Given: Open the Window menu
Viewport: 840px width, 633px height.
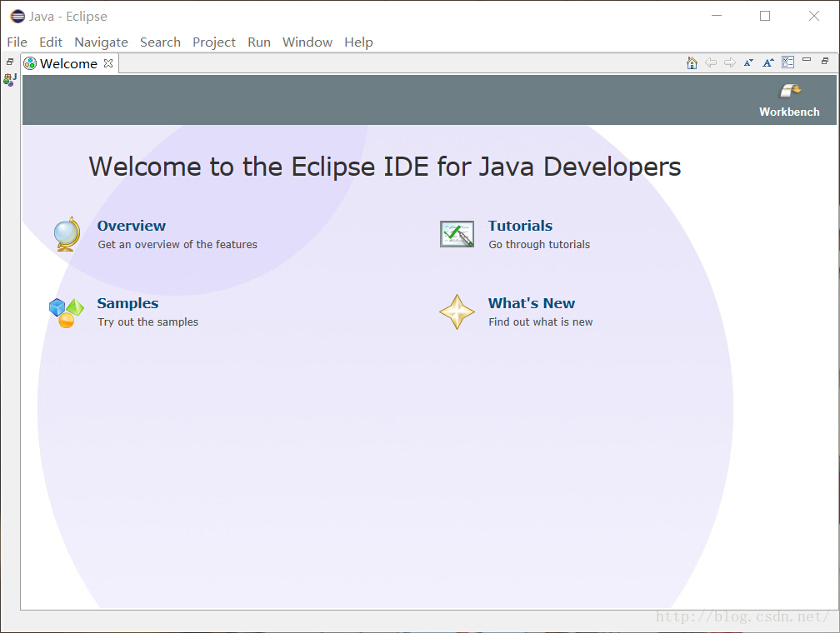Looking at the screenshot, I should [307, 42].
